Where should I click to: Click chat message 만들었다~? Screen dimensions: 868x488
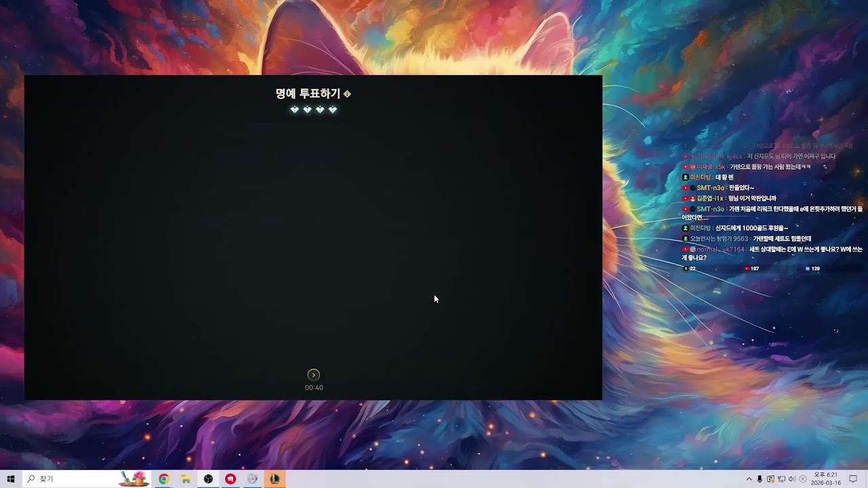coord(741,188)
